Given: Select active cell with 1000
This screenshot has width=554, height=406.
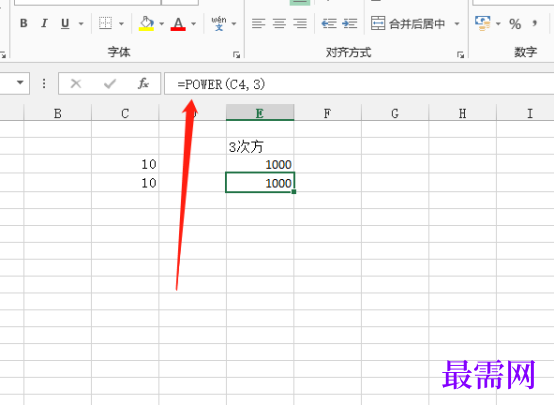Looking at the screenshot, I should pyautogui.click(x=260, y=183).
